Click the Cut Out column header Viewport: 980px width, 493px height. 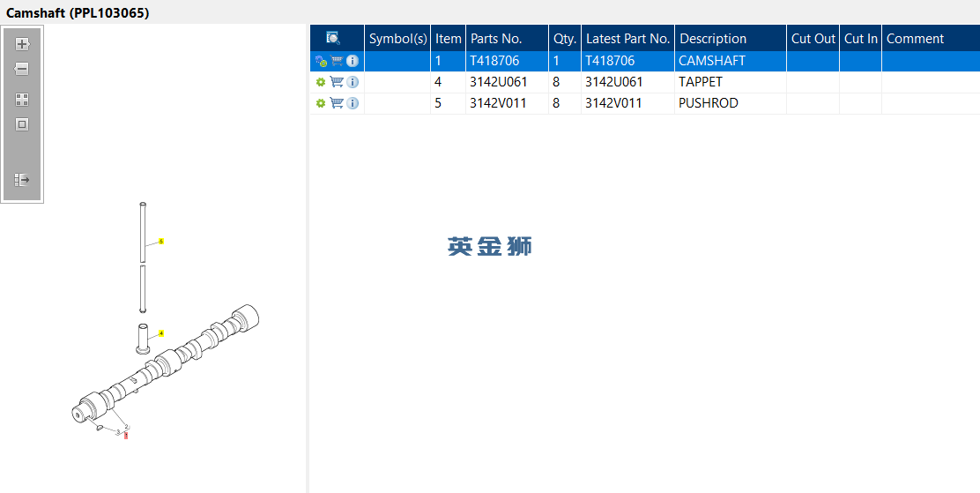(813, 39)
